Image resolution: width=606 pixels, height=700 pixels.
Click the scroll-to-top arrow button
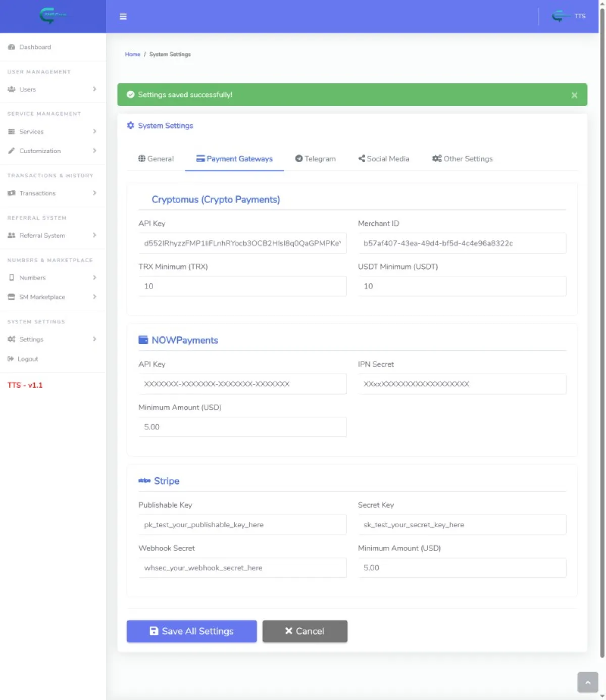click(587, 682)
